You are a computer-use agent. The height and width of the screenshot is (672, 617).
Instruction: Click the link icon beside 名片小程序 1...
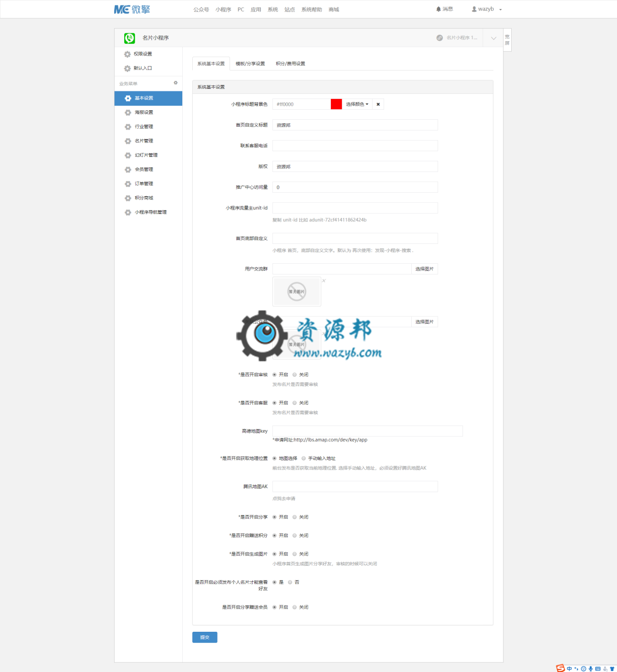pyautogui.click(x=440, y=38)
